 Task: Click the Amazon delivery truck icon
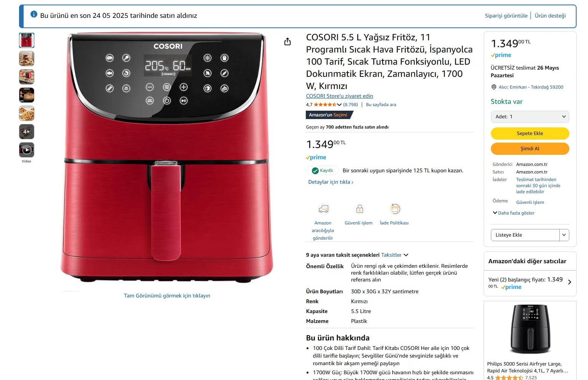(x=323, y=209)
